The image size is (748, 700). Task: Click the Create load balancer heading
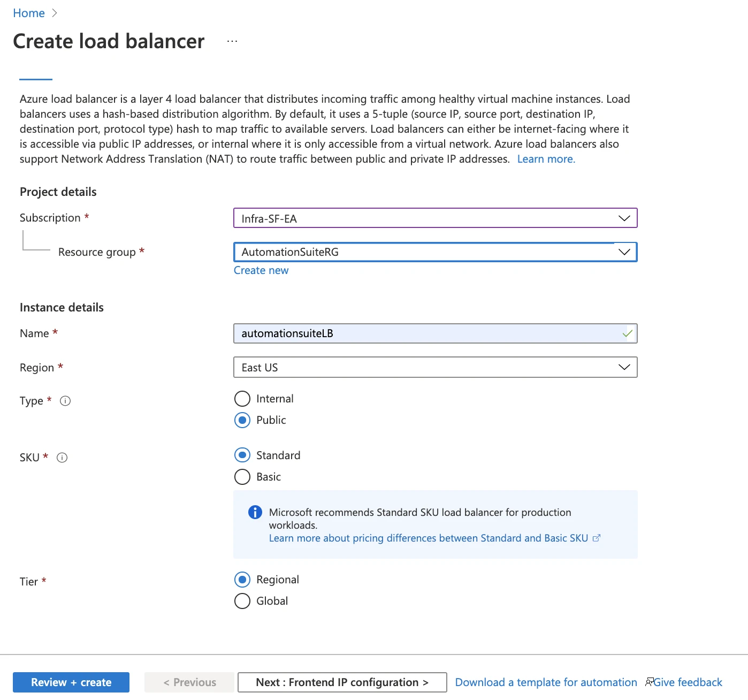(x=109, y=41)
